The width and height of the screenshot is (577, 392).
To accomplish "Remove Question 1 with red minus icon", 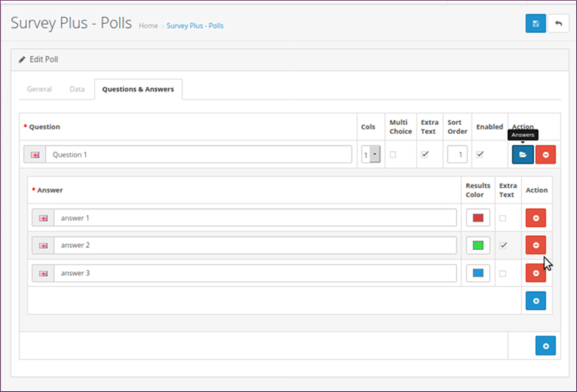I will click(545, 155).
